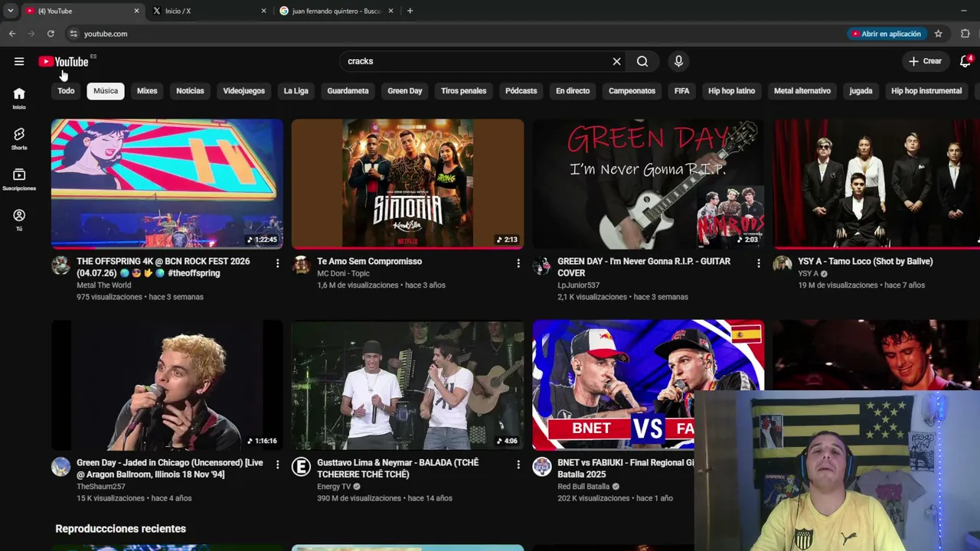
Task: Clear the search box with the X
Action: tap(616, 61)
